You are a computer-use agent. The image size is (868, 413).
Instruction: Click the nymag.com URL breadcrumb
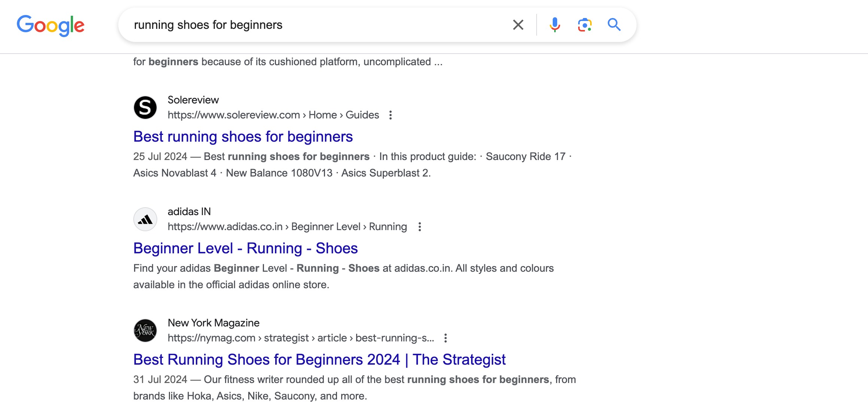301,338
